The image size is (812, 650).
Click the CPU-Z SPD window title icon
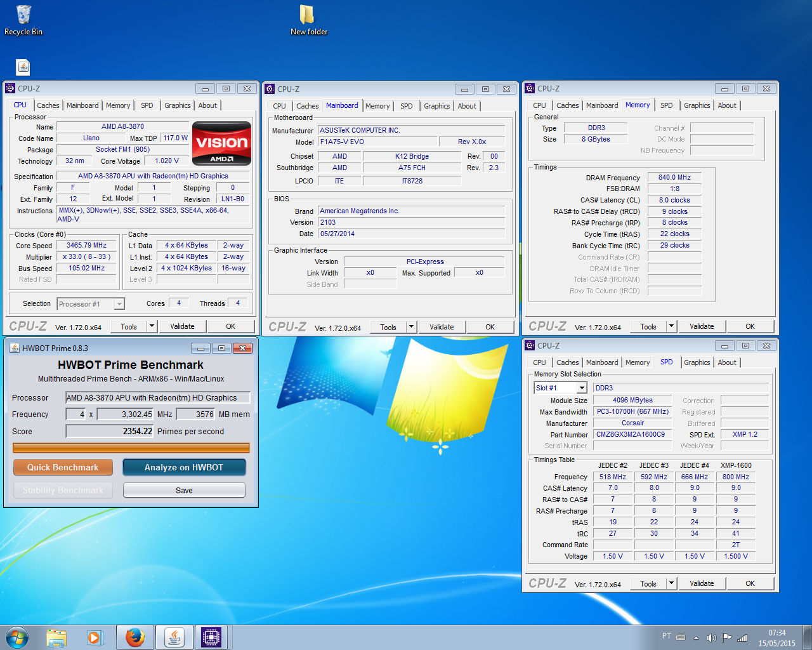coord(530,345)
